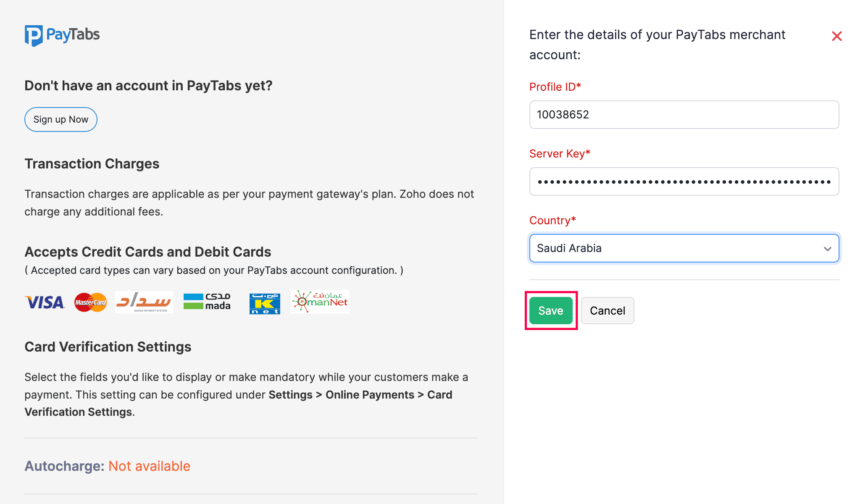Save the PayTabs merchant account details
863x504 pixels.
click(x=550, y=311)
